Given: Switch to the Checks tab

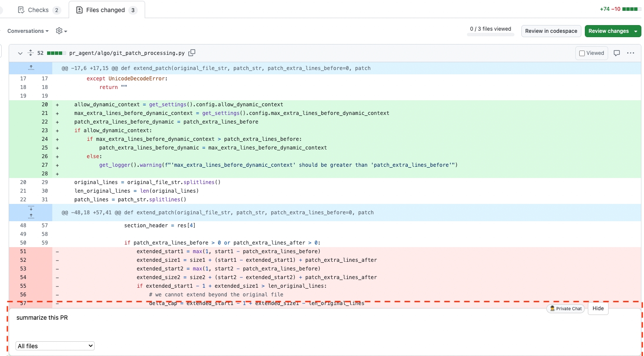Looking at the screenshot, I should click(x=39, y=10).
